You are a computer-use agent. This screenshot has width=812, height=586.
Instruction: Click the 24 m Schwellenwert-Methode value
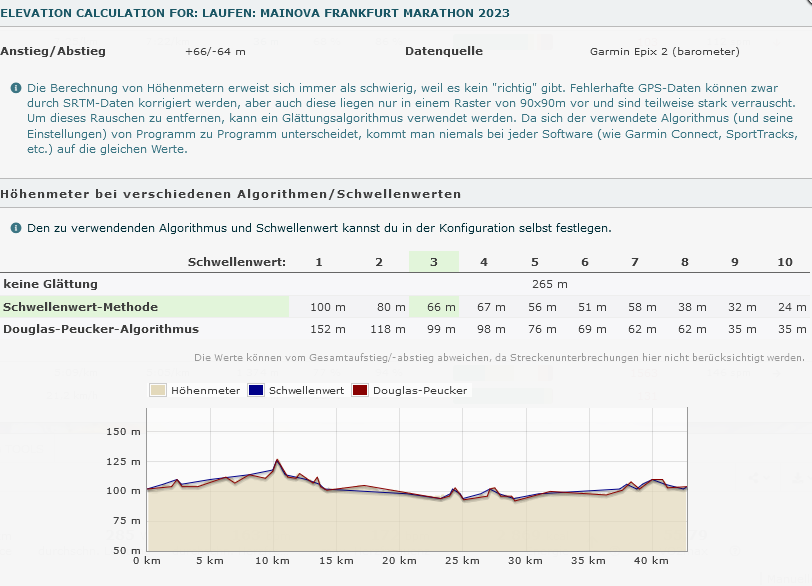[x=792, y=307]
